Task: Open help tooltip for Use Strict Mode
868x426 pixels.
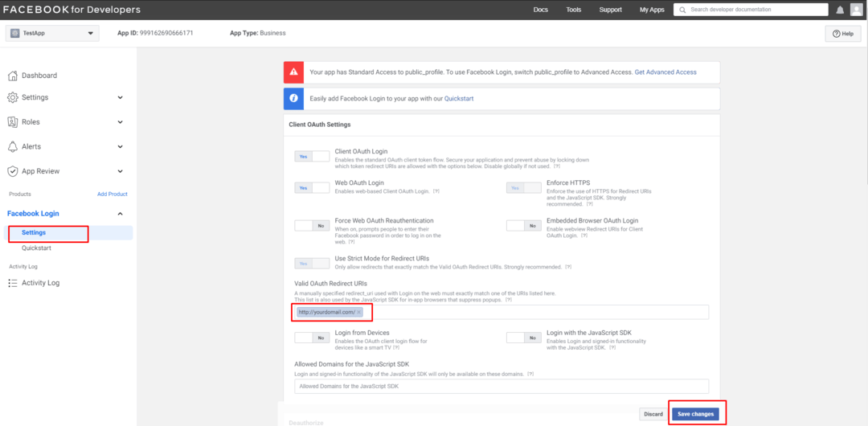Action: click(x=567, y=267)
